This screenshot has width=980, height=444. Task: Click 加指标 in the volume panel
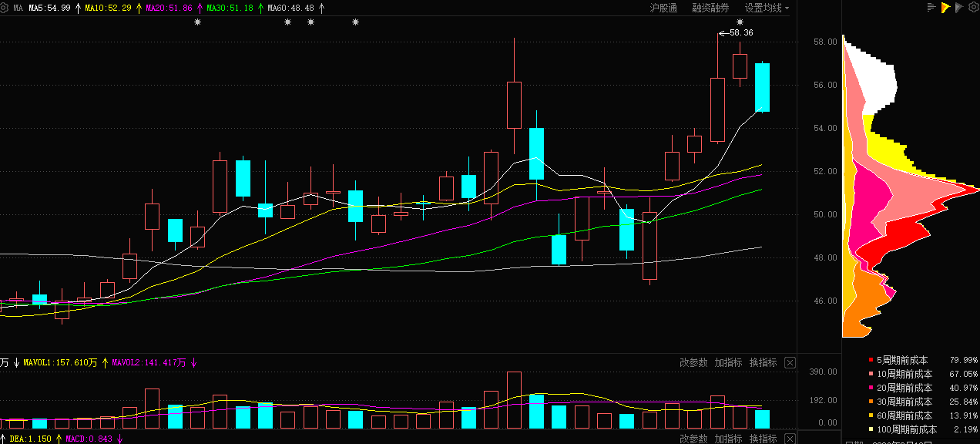[x=728, y=362]
